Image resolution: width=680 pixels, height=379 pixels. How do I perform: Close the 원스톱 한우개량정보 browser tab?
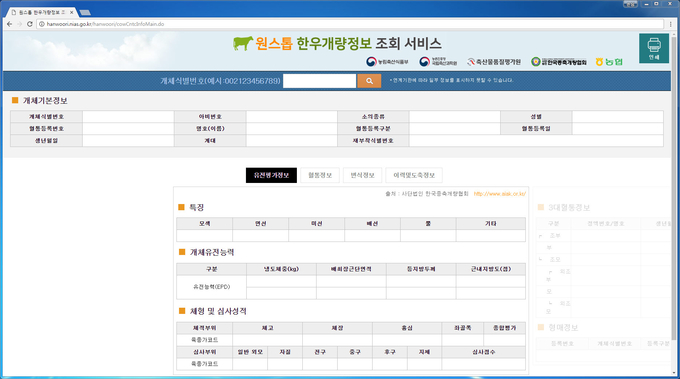pyautogui.click(x=72, y=12)
